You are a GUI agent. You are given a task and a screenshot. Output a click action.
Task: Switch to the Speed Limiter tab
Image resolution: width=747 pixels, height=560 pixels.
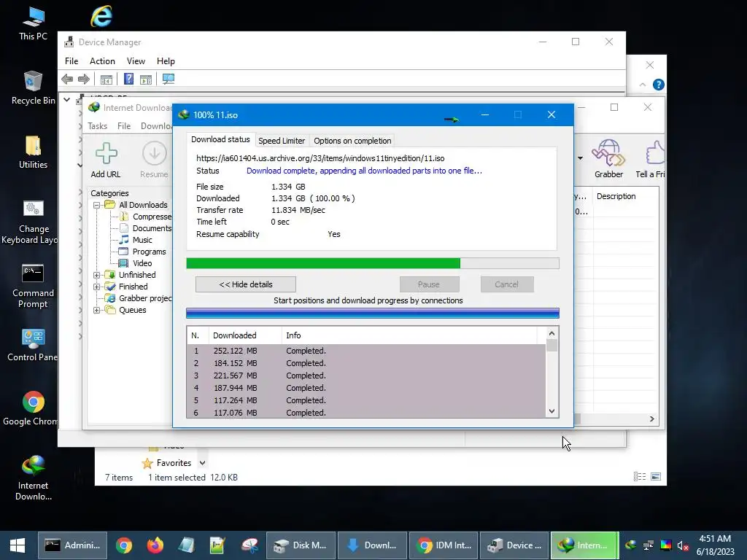281,141
